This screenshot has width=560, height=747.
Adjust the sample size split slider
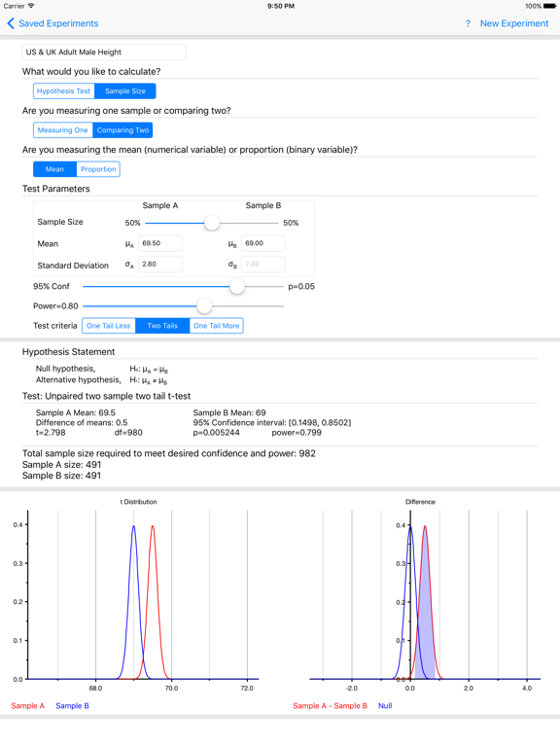point(211,223)
